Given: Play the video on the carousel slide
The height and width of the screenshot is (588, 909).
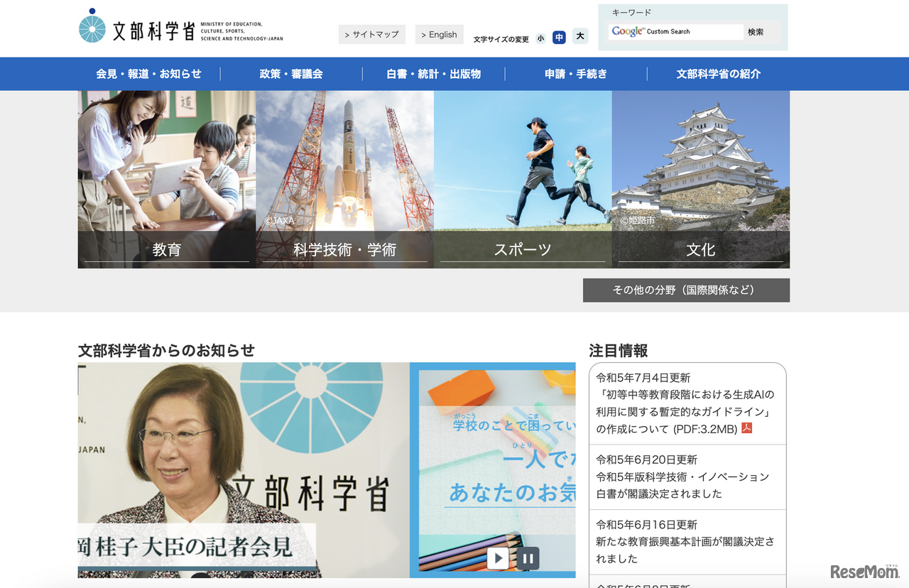Looking at the screenshot, I should (497, 558).
